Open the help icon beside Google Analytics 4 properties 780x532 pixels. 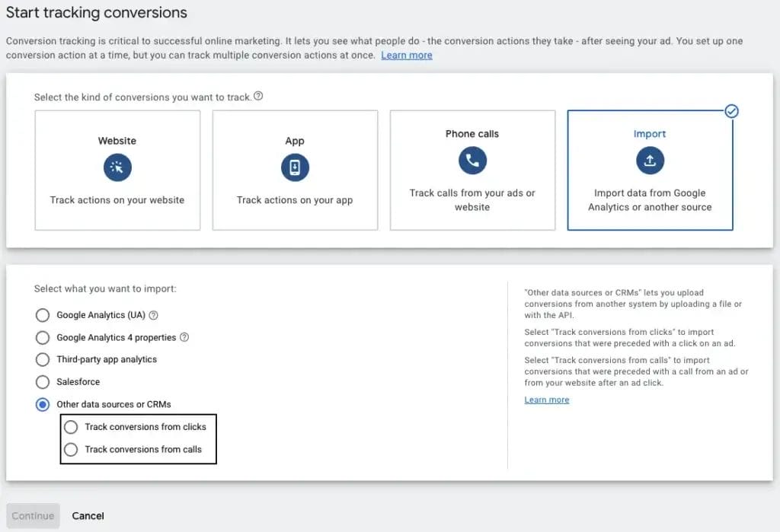184,336
